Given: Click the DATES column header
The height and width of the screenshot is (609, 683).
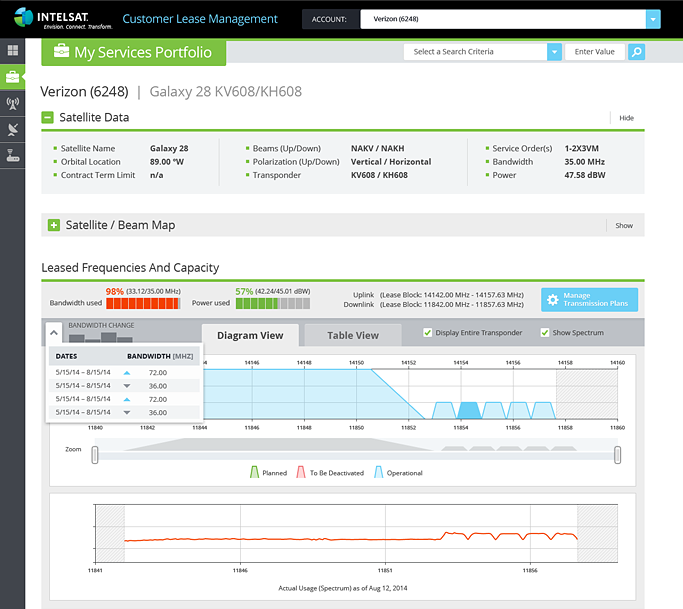Looking at the screenshot, I should pyautogui.click(x=66, y=356).
